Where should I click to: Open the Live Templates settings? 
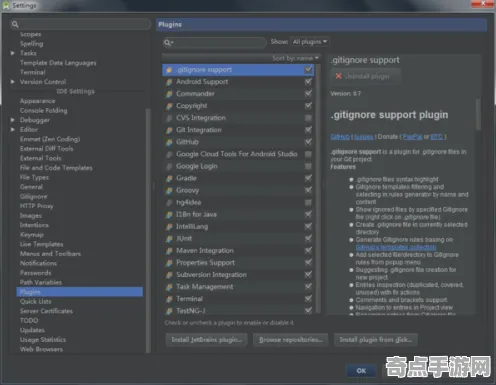tap(42, 244)
